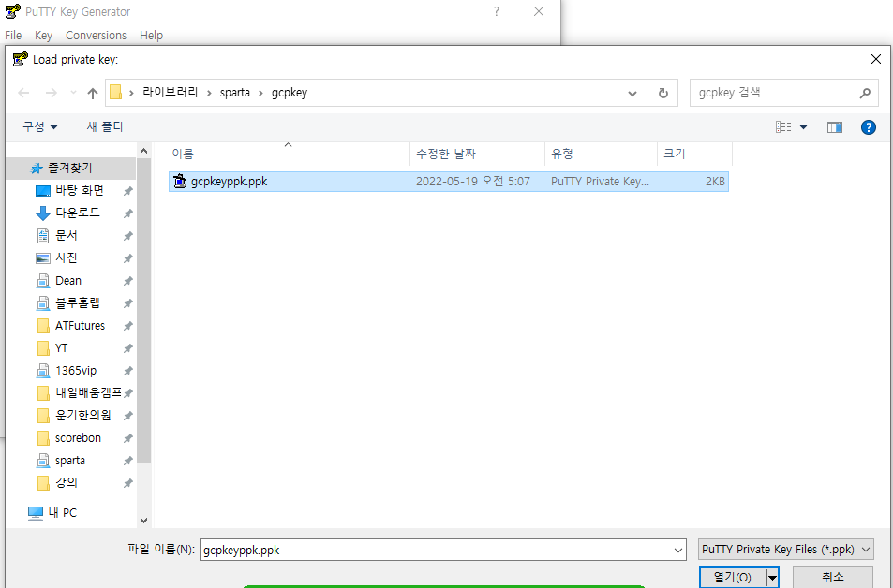Click the PuTTY Key Generator title bar help button
The width and height of the screenshot is (893, 588).
[497, 11]
